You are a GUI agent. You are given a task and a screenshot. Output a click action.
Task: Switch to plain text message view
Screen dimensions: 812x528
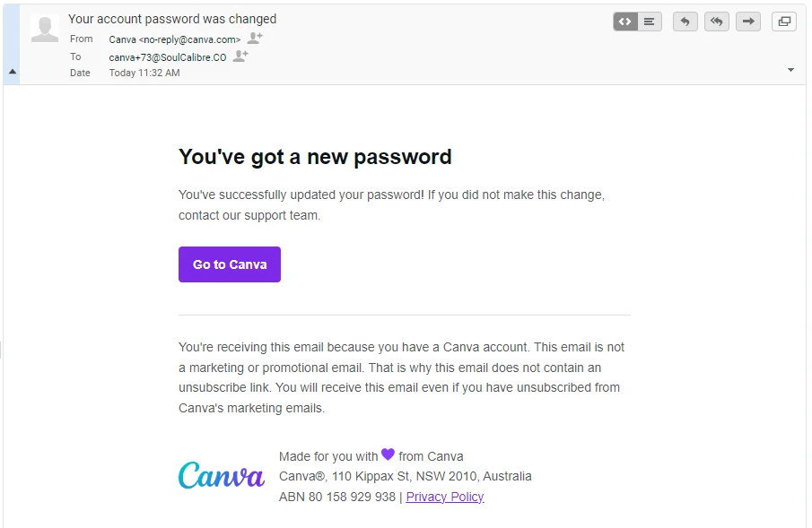point(650,22)
